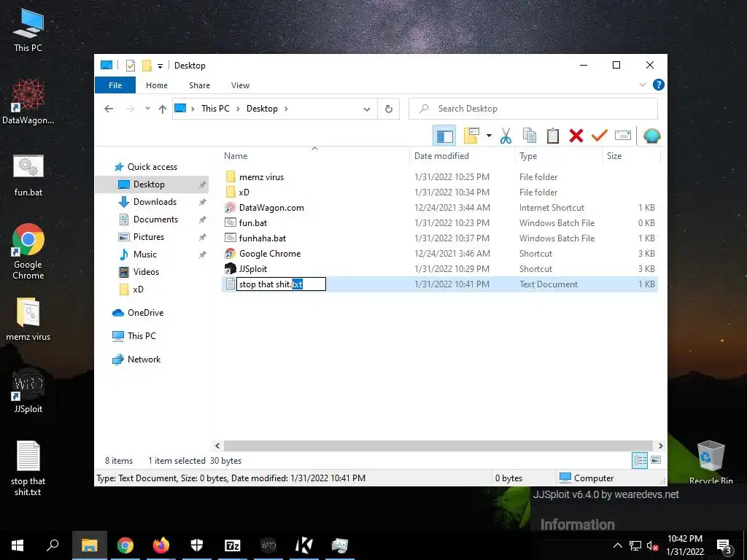747x560 pixels.
Task: Select funhaha.bat in file list
Action: (x=440, y=238)
